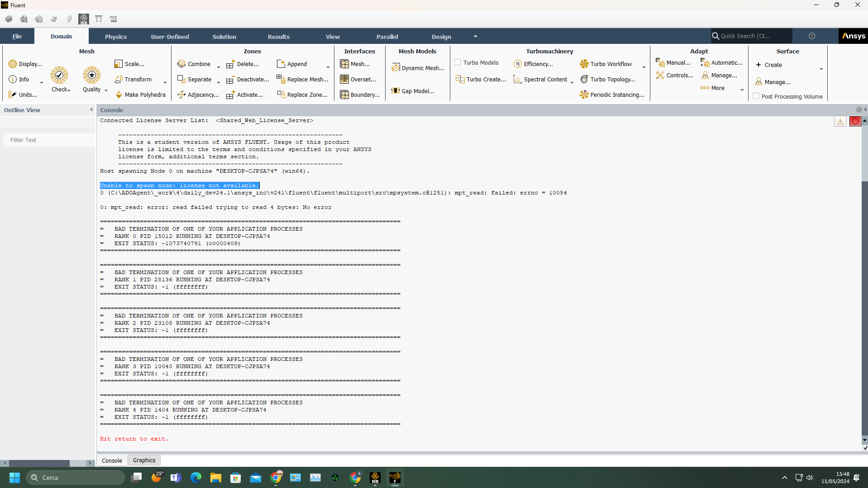The height and width of the screenshot is (488, 868).
Task: Collapse the Outline View panel
Action: pos(91,110)
